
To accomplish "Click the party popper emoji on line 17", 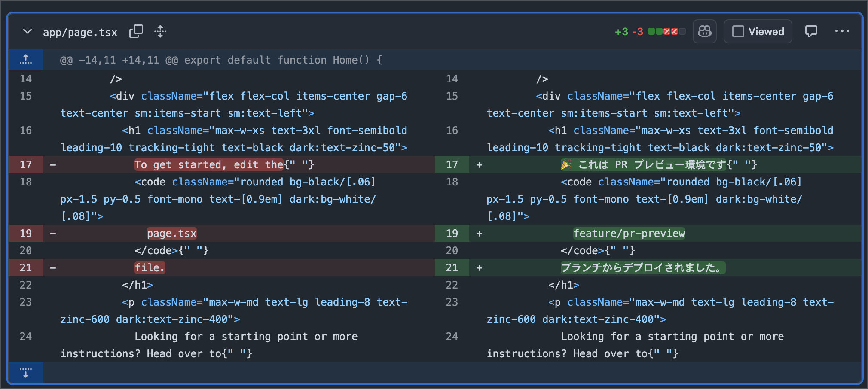I will (566, 164).
